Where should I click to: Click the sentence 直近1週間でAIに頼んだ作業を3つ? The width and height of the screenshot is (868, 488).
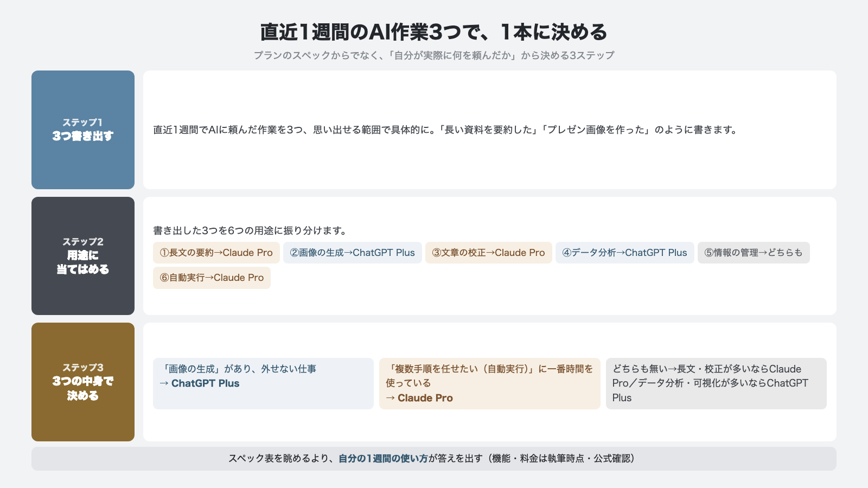[445, 130]
